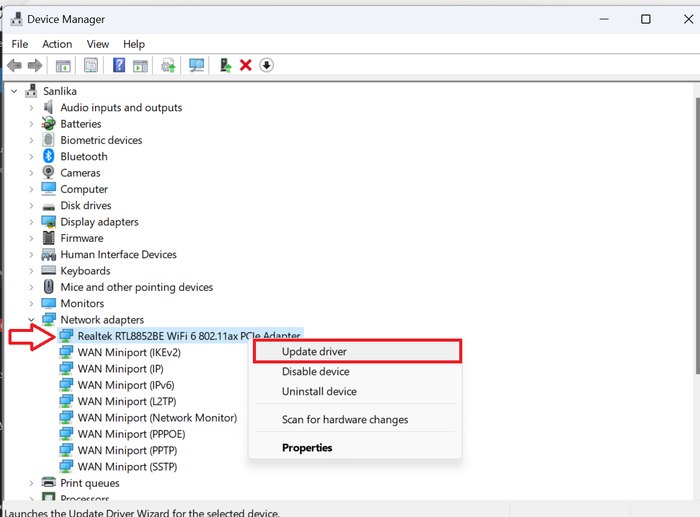This screenshot has width=700, height=517.
Task: Expand the Monitors category
Action: (x=31, y=304)
